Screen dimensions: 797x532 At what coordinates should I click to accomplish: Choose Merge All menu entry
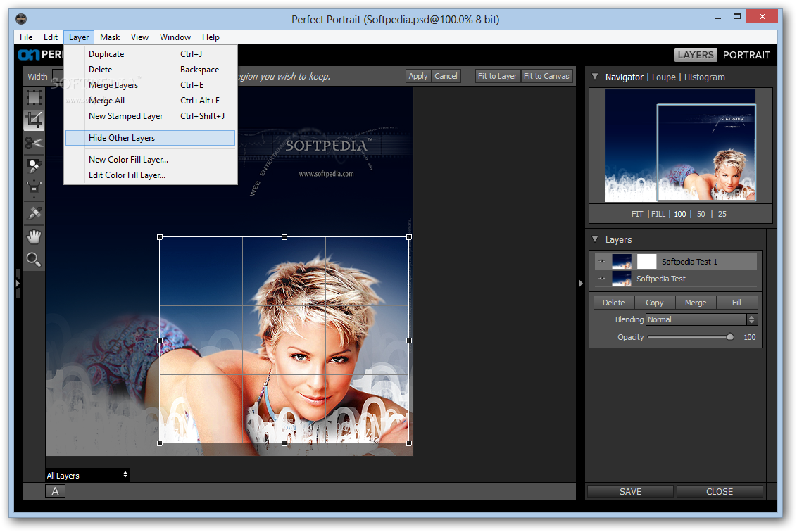pyautogui.click(x=151, y=101)
